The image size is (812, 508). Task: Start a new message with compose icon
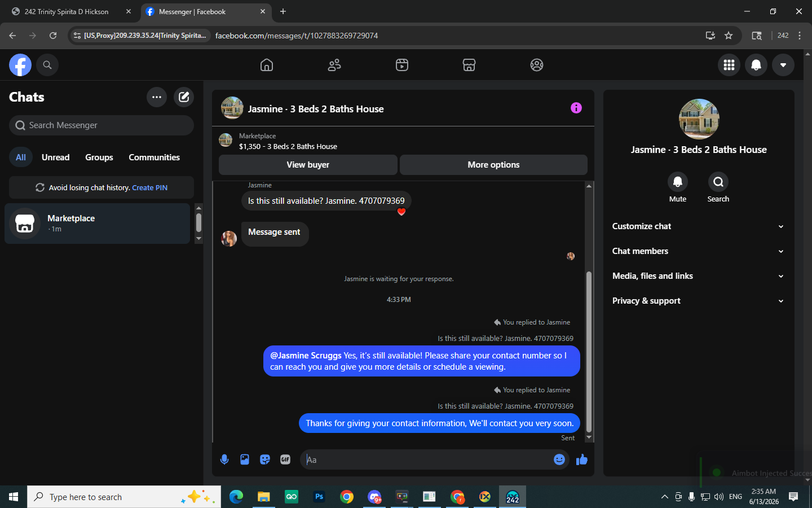point(184,97)
